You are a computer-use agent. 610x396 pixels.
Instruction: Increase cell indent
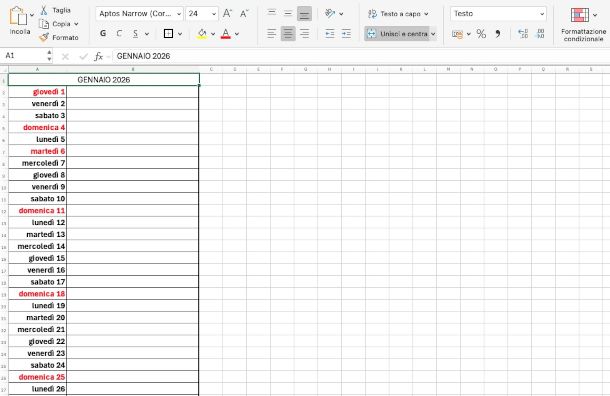coord(346,34)
